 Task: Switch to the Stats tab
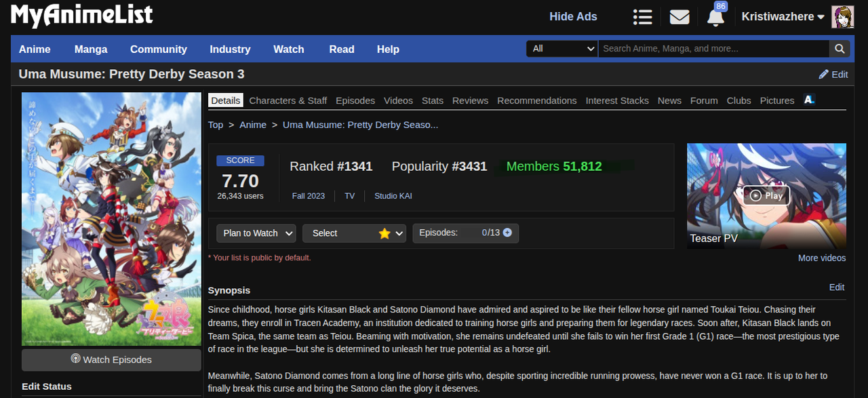[x=433, y=100]
